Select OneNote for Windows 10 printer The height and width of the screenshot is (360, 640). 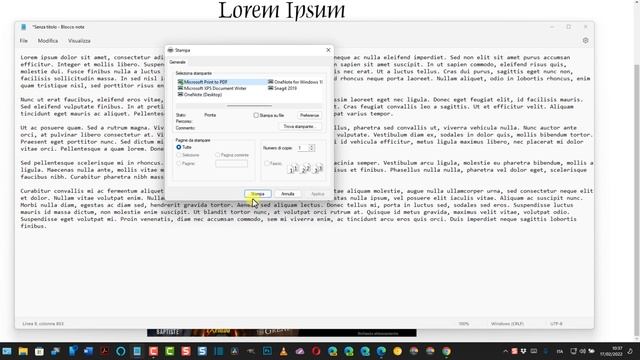pyautogui.click(x=295, y=82)
